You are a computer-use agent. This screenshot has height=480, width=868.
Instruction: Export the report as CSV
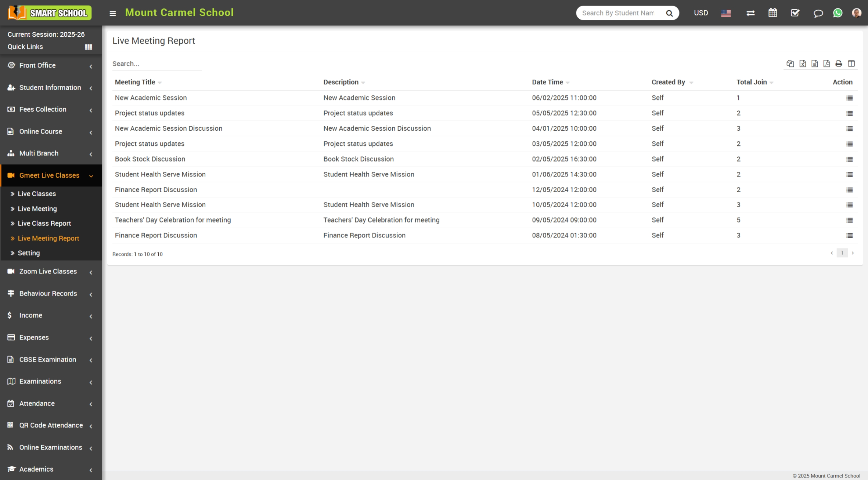815,63
